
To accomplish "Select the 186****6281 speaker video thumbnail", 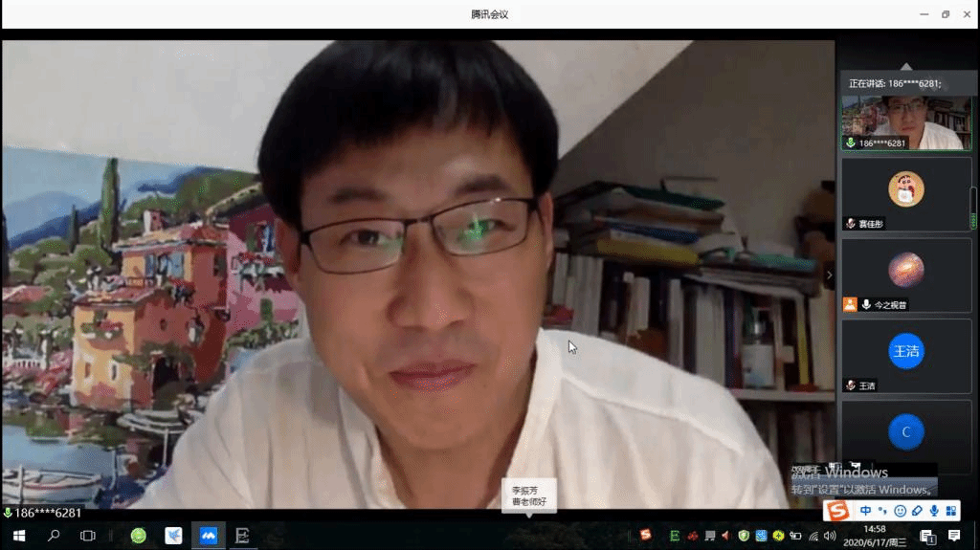I will coord(905,121).
